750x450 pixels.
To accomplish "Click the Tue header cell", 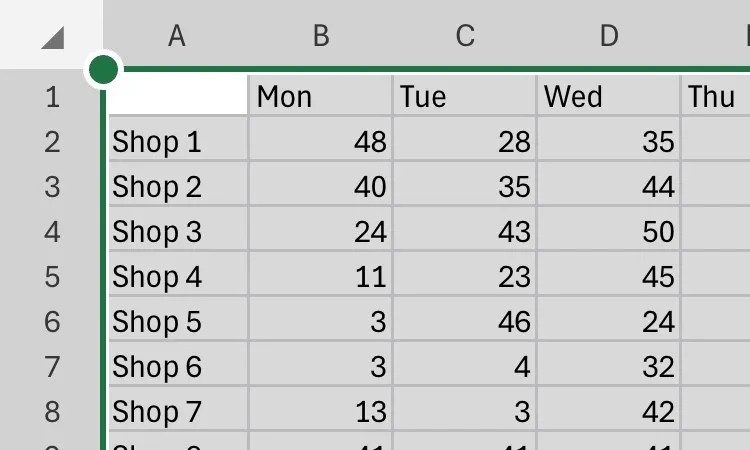I will pos(464,97).
